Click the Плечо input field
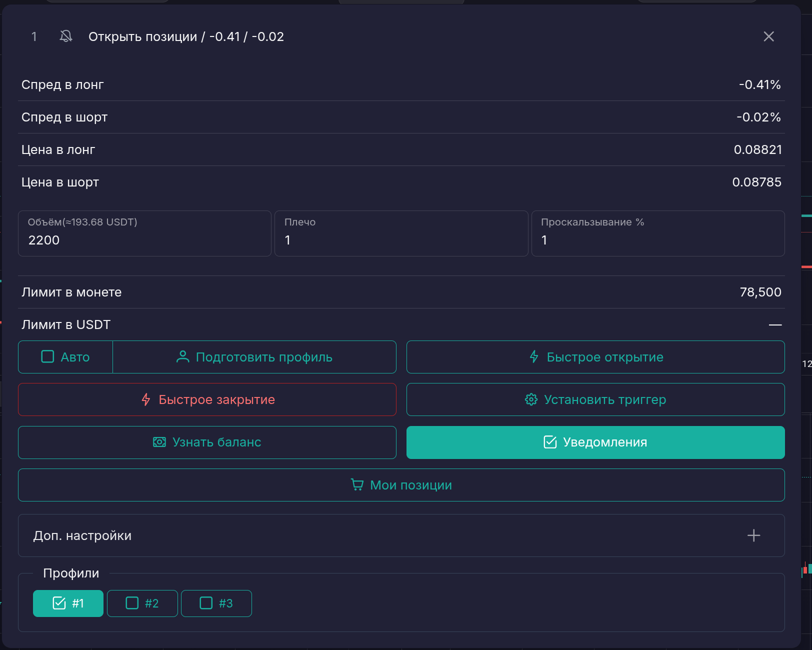Image resolution: width=812 pixels, height=650 pixels. tap(401, 233)
